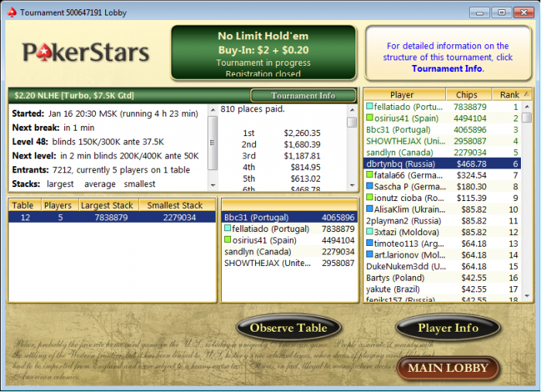Click up arrow of payouts scrollbar
Image resolution: width=541 pixels, height=392 pixels.
352,110
